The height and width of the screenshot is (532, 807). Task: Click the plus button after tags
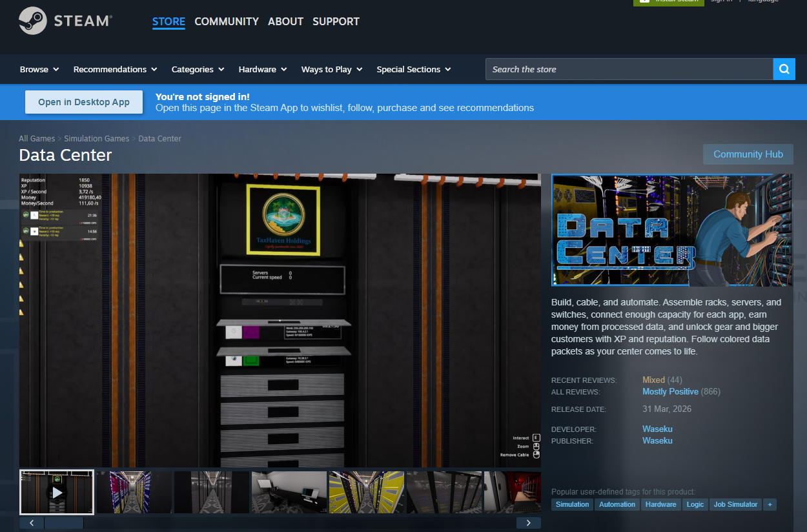point(770,504)
